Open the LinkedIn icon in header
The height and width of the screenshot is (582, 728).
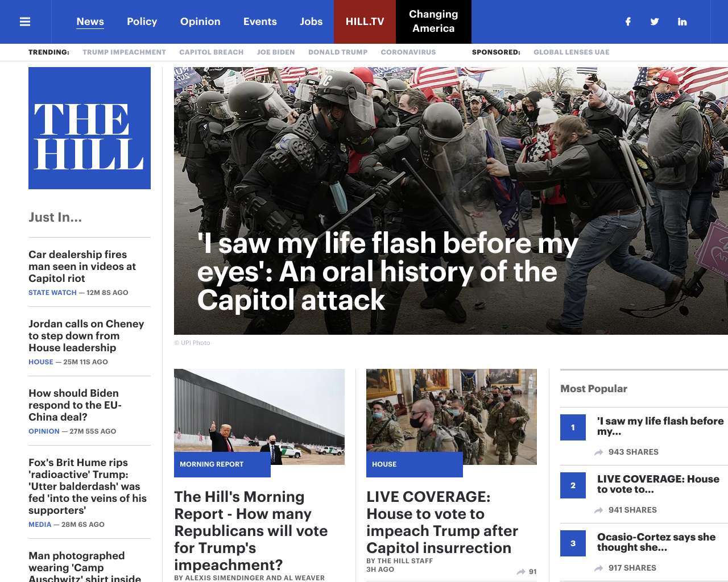(682, 22)
